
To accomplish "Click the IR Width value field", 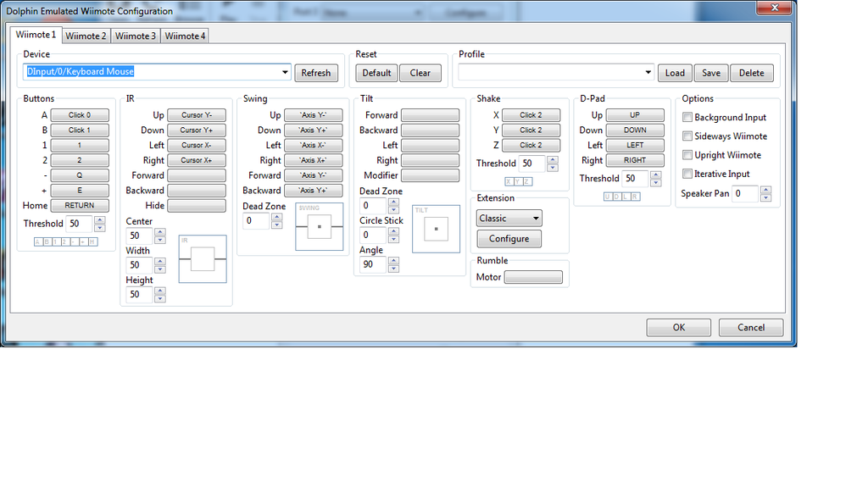I will tap(140, 265).
